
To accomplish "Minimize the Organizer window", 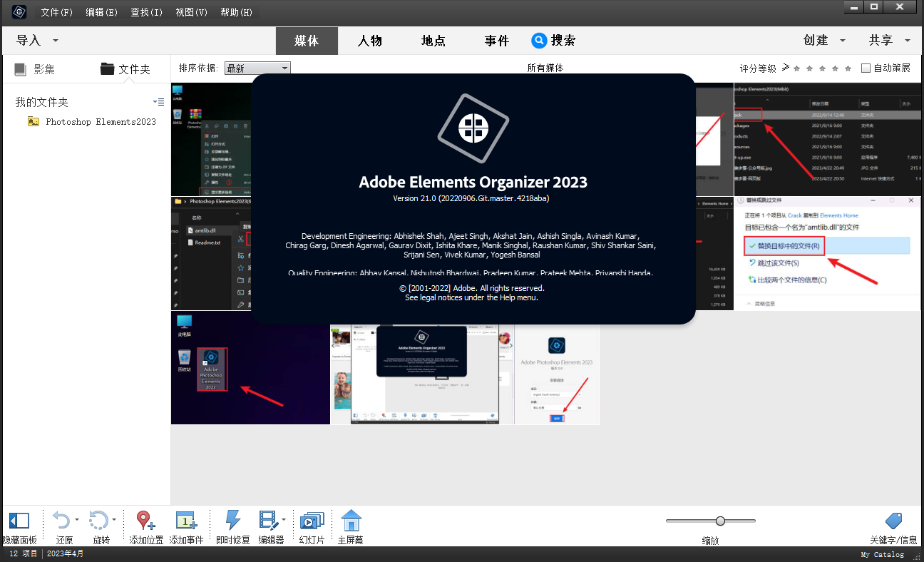I will (856, 6).
